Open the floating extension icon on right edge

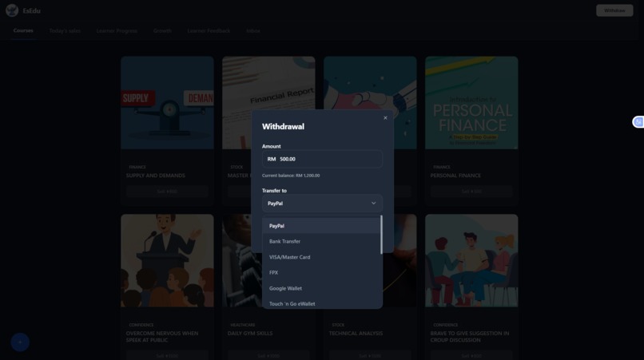click(638, 122)
